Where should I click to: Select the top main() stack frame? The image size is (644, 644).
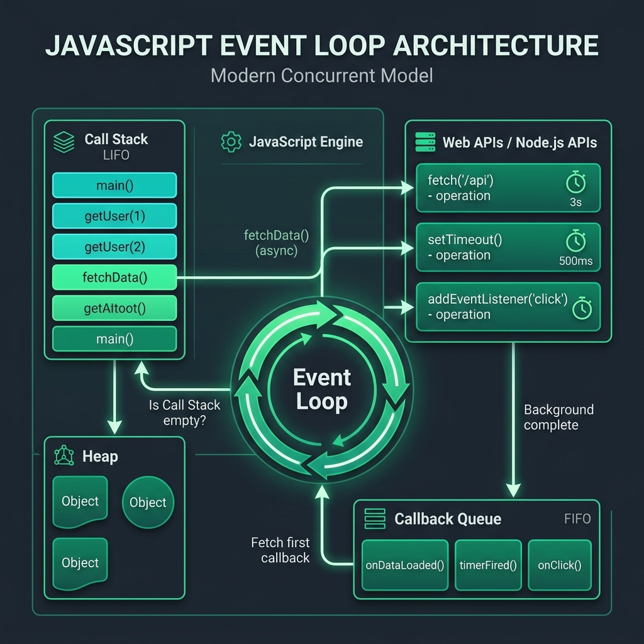point(114,186)
